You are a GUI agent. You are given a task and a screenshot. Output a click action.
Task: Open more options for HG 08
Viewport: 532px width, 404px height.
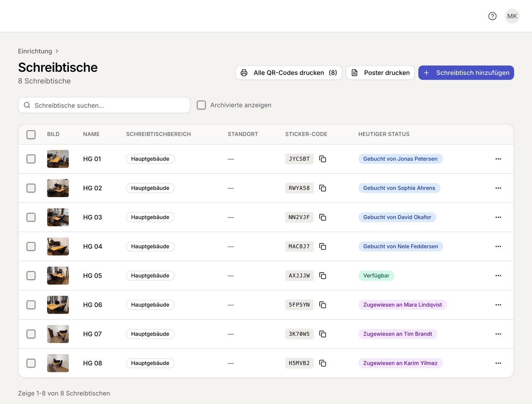click(498, 363)
